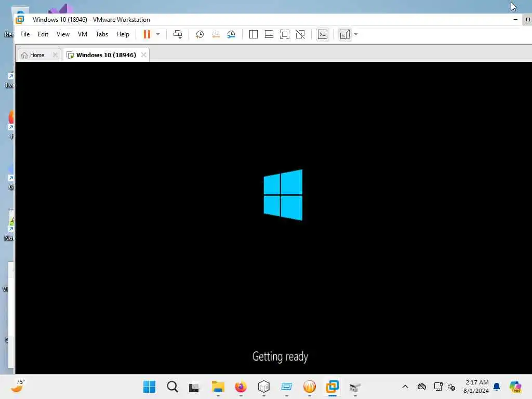Open the notifications bell
The height and width of the screenshot is (399, 532).
click(x=497, y=387)
